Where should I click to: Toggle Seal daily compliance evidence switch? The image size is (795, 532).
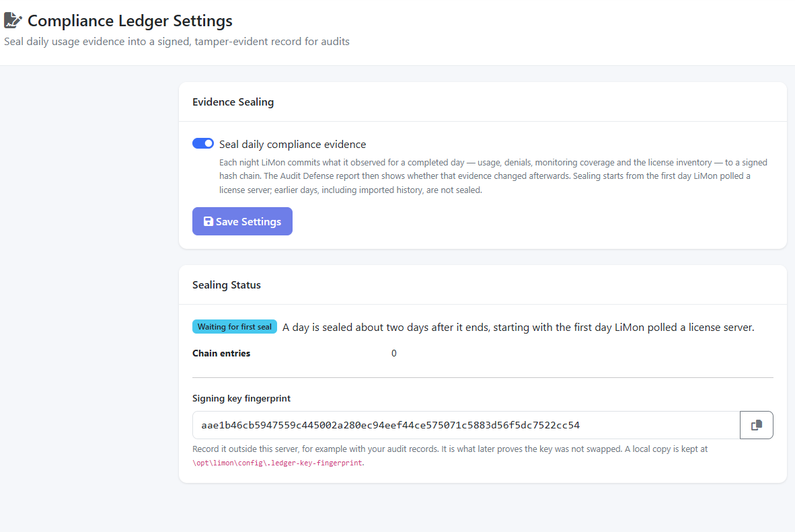point(203,143)
